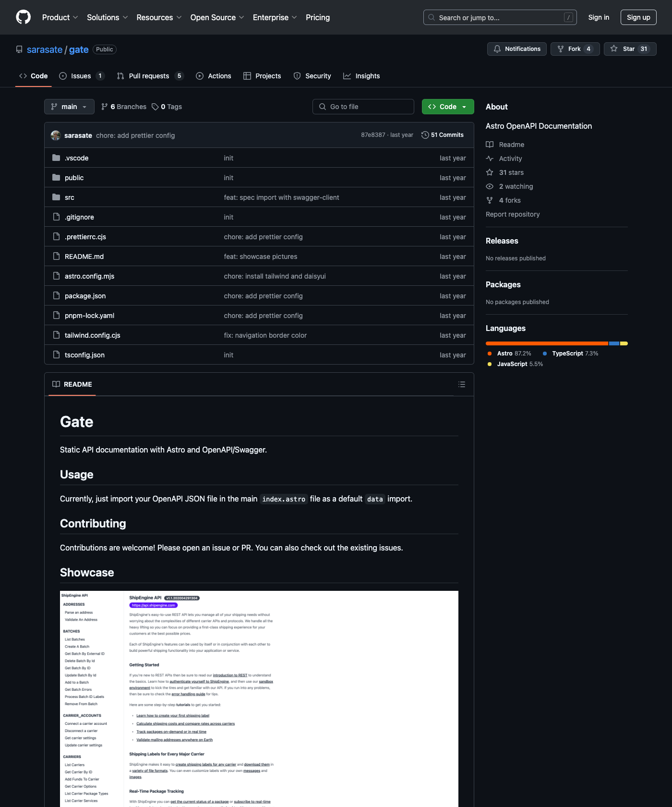Click the Astro language bar segment
This screenshot has height=807, width=672.
coord(547,343)
